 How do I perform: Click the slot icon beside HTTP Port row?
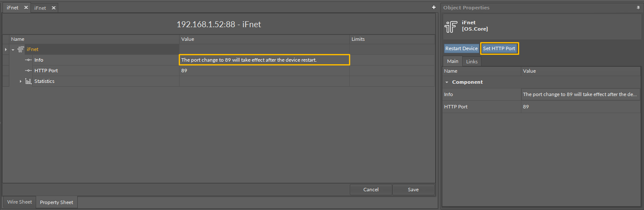tap(28, 71)
